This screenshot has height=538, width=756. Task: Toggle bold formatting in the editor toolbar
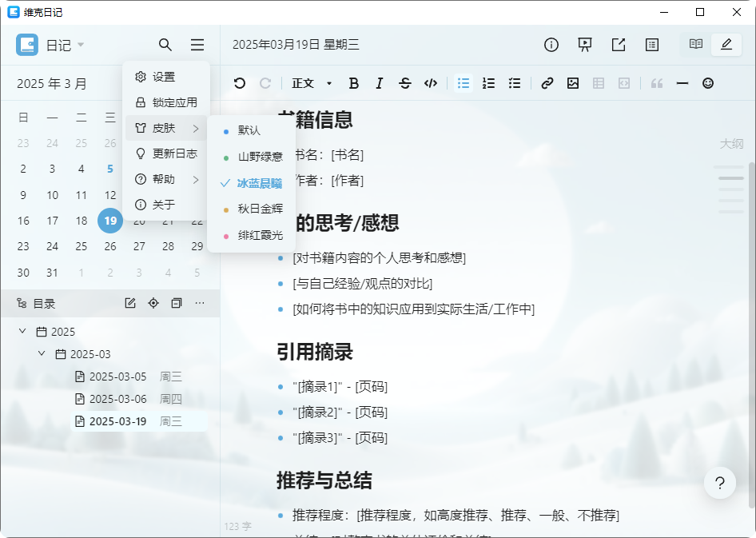tap(353, 82)
